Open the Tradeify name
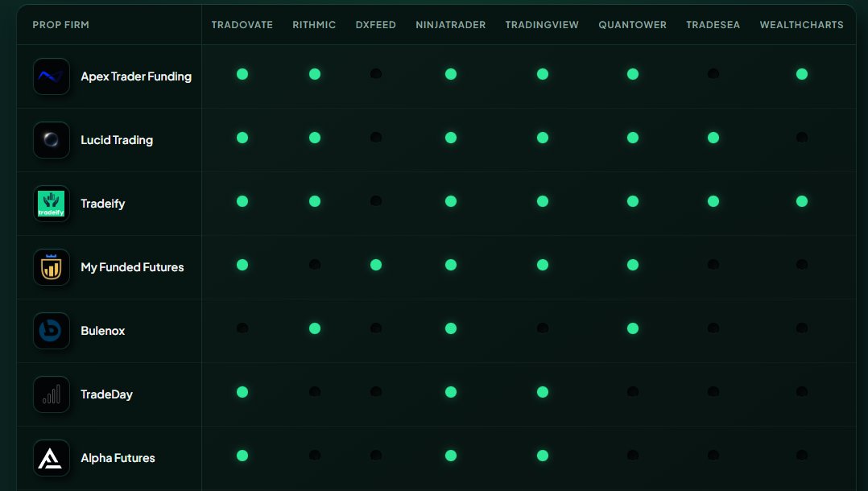The width and height of the screenshot is (868, 491). pyautogui.click(x=103, y=204)
